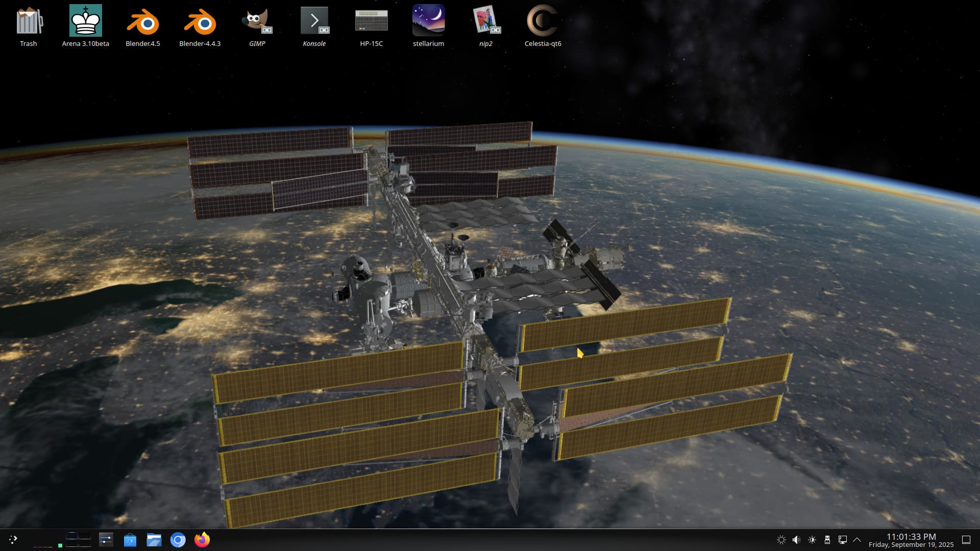Open the stellarium desktop icon

(x=429, y=27)
